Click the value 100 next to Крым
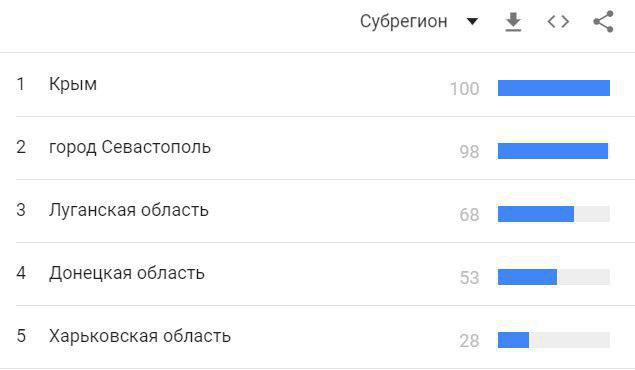Image resolution: width=635 pixels, height=370 pixels. tap(465, 89)
